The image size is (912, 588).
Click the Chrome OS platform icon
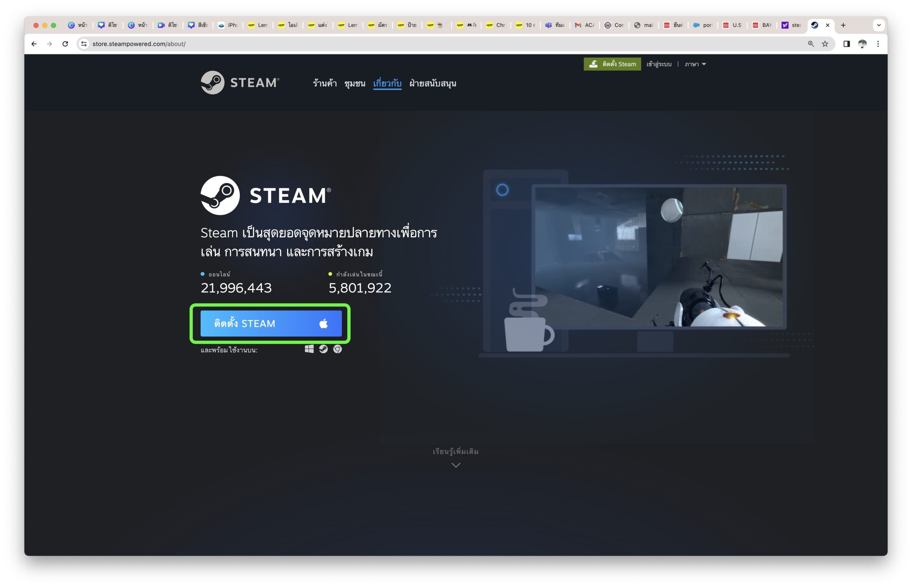click(x=337, y=350)
